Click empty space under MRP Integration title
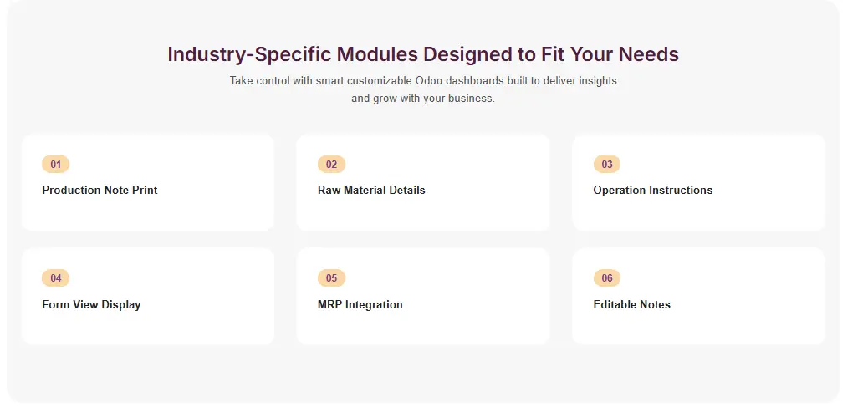Screen dimensions: 868x407 [x=422, y=327]
